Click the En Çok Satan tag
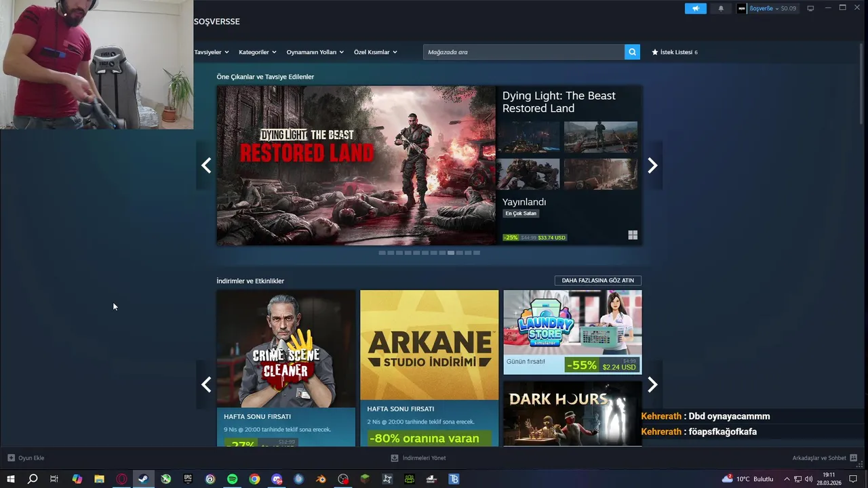The width and height of the screenshot is (868, 488). coord(521,213)
